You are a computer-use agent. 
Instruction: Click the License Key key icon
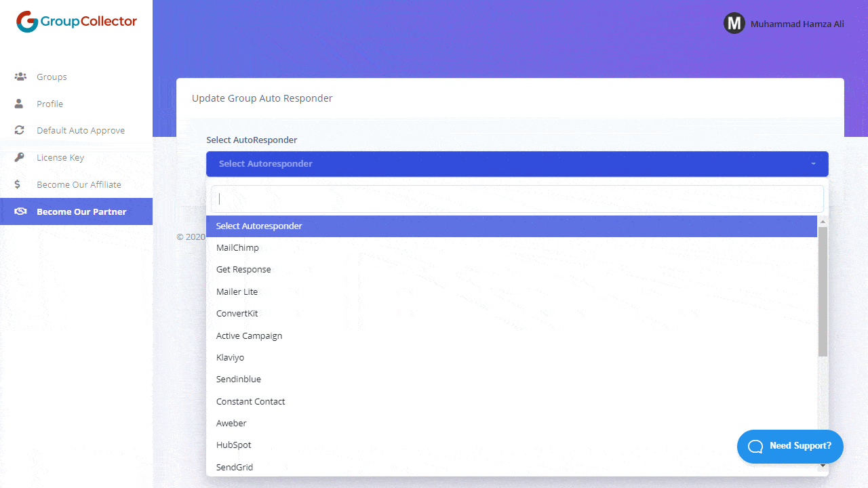[x=20, y=157]
